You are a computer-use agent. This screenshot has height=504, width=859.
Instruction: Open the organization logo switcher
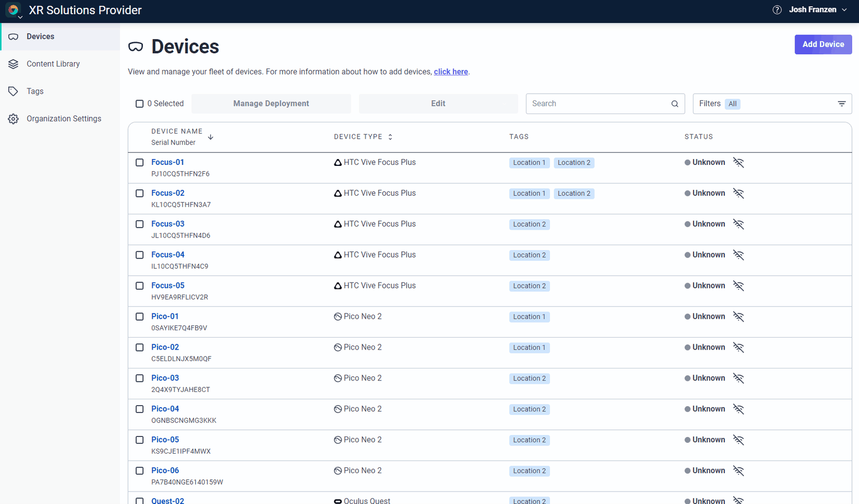pyautogui.click(x=14, y=10)
